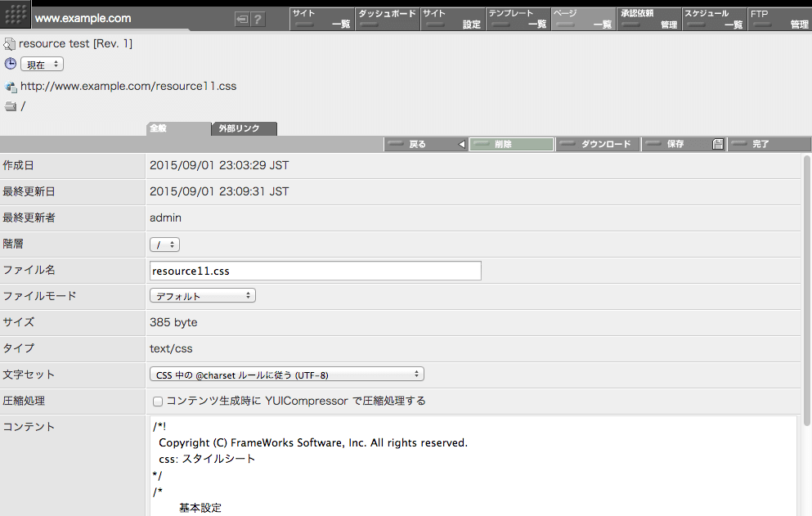
Task: Open help with the question mark icon
Action: [x=258, y=19]
